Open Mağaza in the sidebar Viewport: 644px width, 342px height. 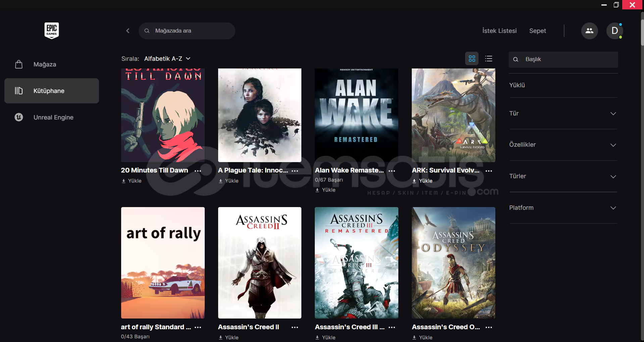52,64
